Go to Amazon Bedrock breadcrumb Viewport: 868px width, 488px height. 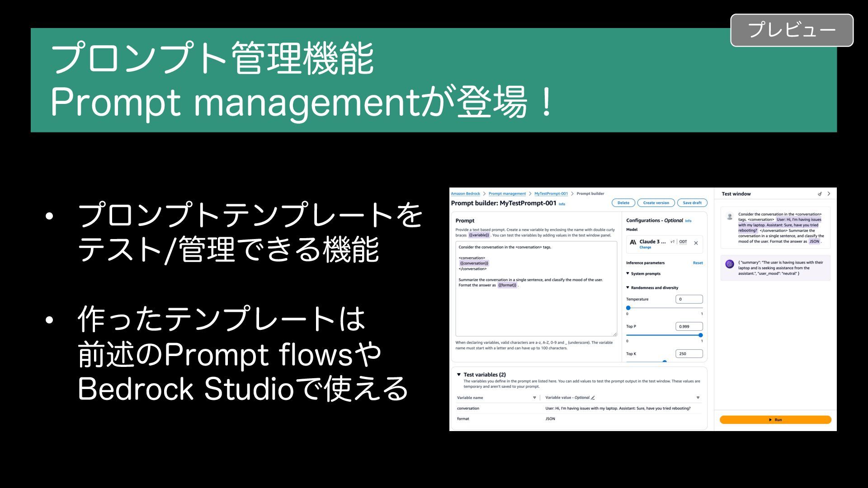[x=465, y=194]
